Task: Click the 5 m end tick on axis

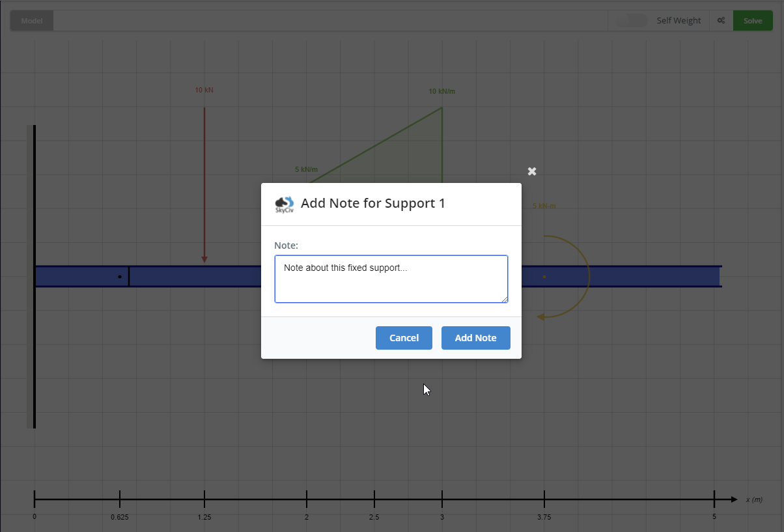Action: click(x=714, y=499)
